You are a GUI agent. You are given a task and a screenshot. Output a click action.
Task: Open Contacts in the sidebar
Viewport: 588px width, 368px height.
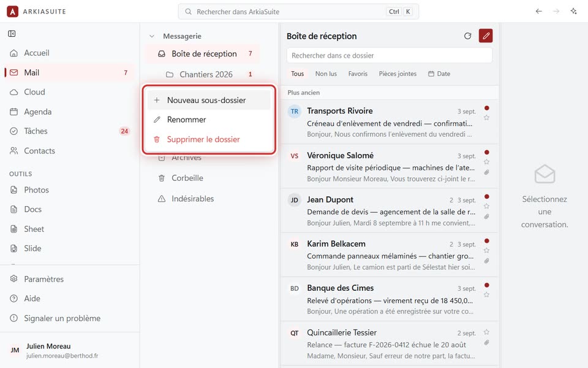(x=70, y=151)
